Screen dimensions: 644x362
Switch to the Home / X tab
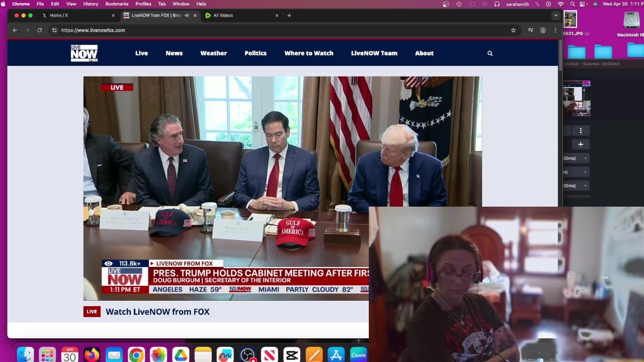point(78,16)
